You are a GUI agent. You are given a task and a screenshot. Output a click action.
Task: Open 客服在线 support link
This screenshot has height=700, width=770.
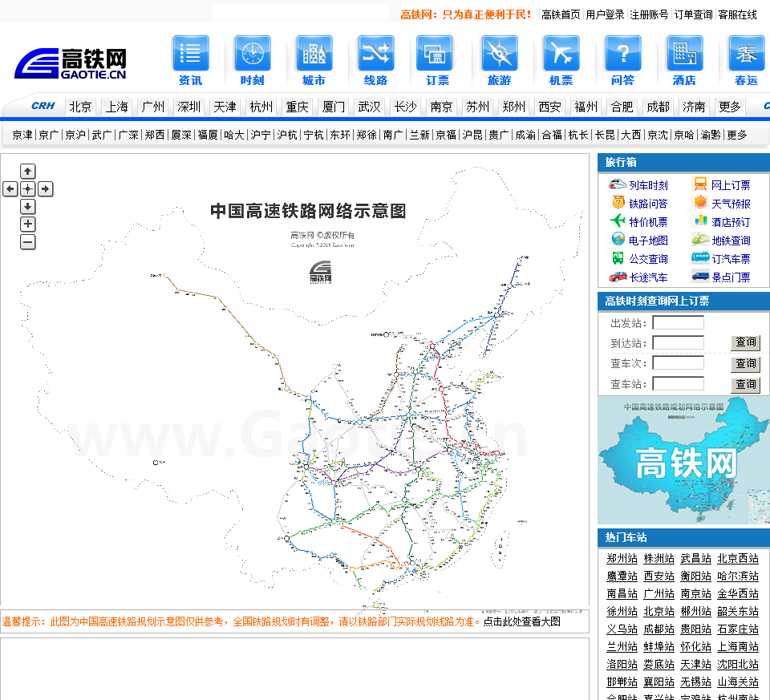(738, 14)
